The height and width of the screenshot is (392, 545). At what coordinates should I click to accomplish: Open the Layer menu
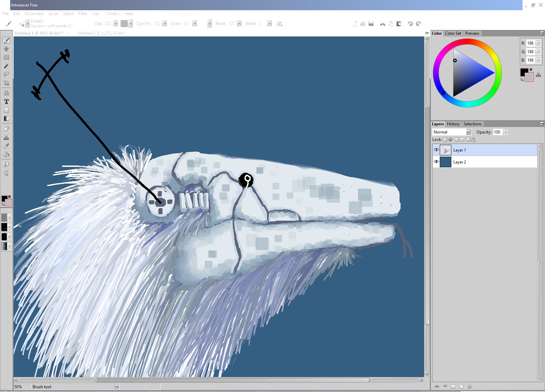(x=53, y=14)
